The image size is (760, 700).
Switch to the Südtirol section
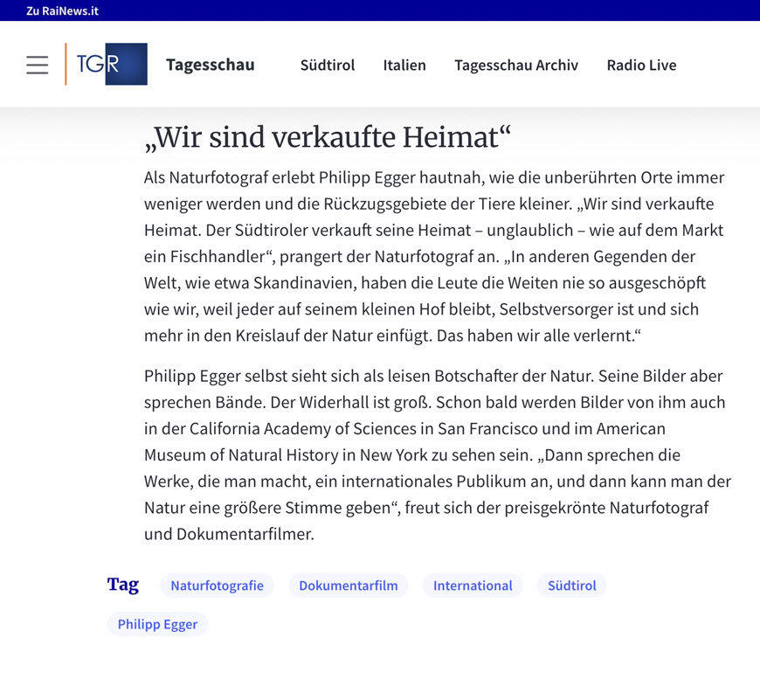(x=327, y=65)
